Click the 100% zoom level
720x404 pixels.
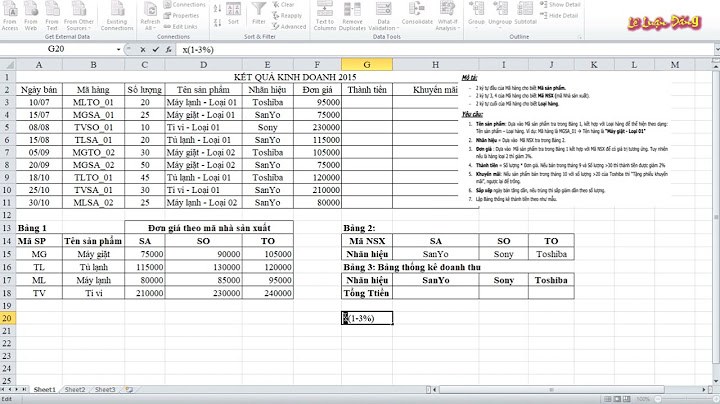(643, 399)
